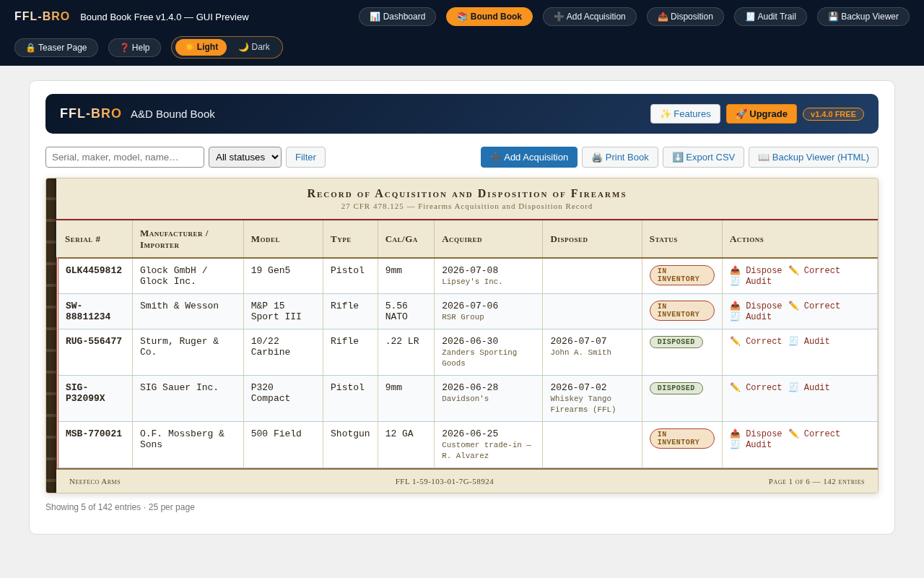Viewport: 924px width, 578px height.
Task: View Audit for RUG-556477
Action: tap(809, 342)
